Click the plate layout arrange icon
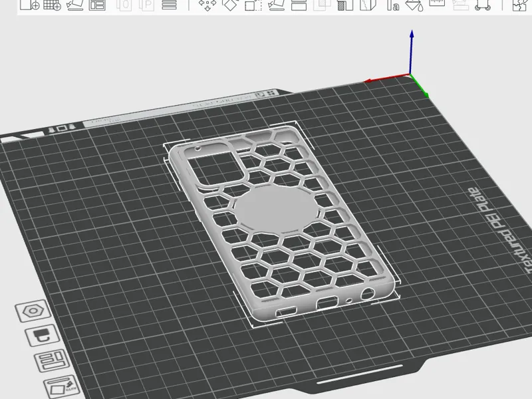The height and width of the screenshot is (399, 532). tap(52, 360)
